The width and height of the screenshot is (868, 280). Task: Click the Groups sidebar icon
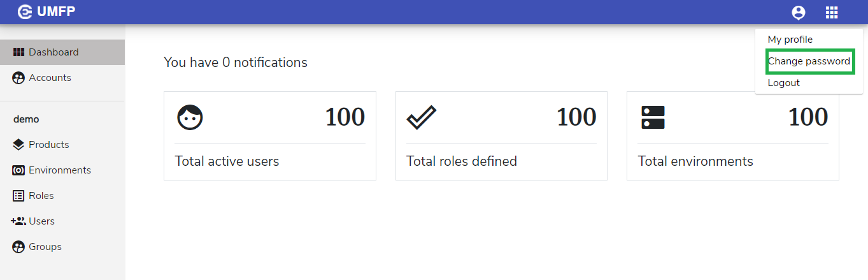click(x=18, y=247)
